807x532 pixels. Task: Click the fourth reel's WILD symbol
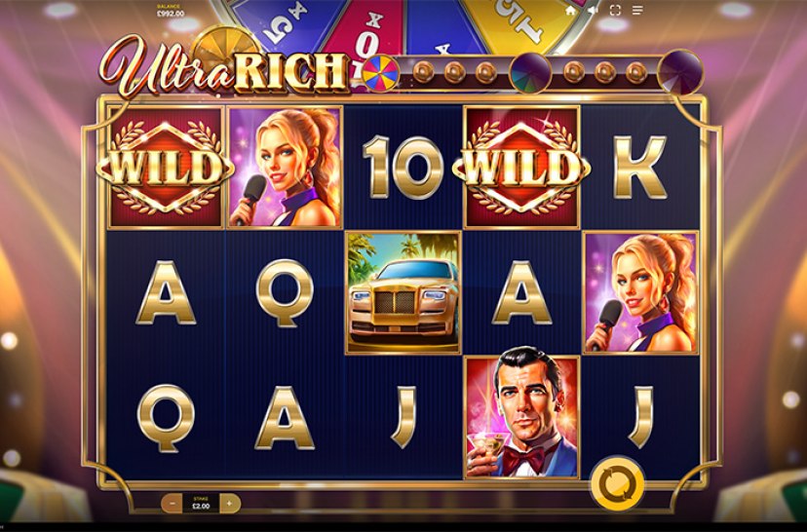[x=521, y=168]
